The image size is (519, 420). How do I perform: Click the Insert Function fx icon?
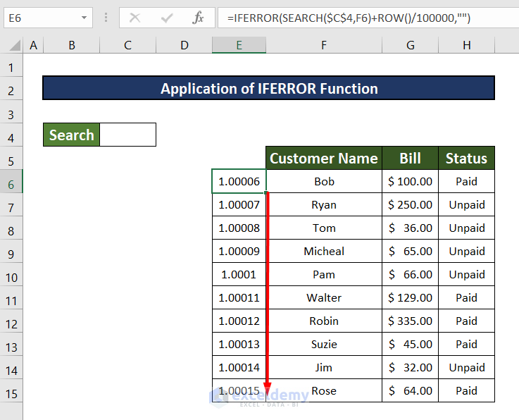[198, 18]
